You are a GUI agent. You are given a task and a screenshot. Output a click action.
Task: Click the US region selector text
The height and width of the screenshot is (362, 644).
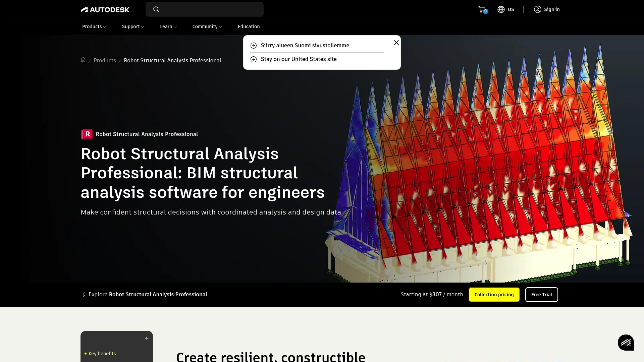pyautogui.click(x=511, y=9)
